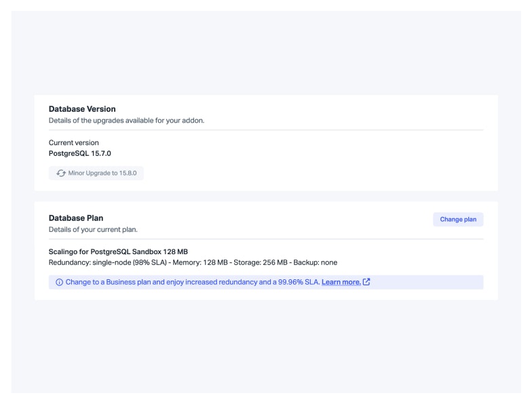Viewport: 532px width, 404px height.
Task: Click the info icon in the Business plan banner
Action: tap(59, 282)
